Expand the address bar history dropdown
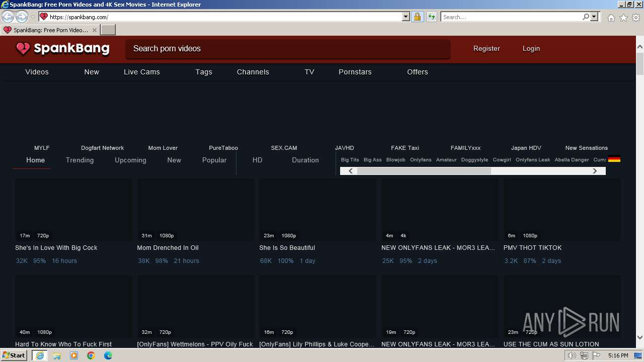 [406, 17]
